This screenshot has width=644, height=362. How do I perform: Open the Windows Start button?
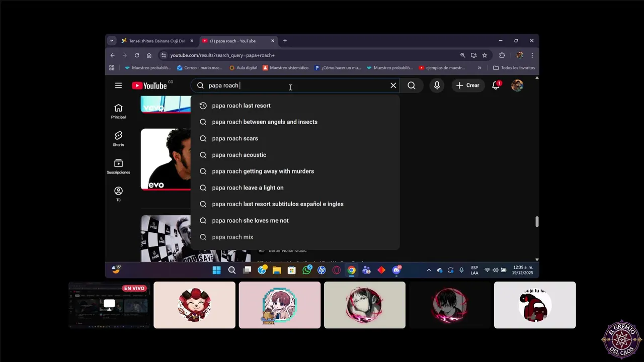pos(216,270)
